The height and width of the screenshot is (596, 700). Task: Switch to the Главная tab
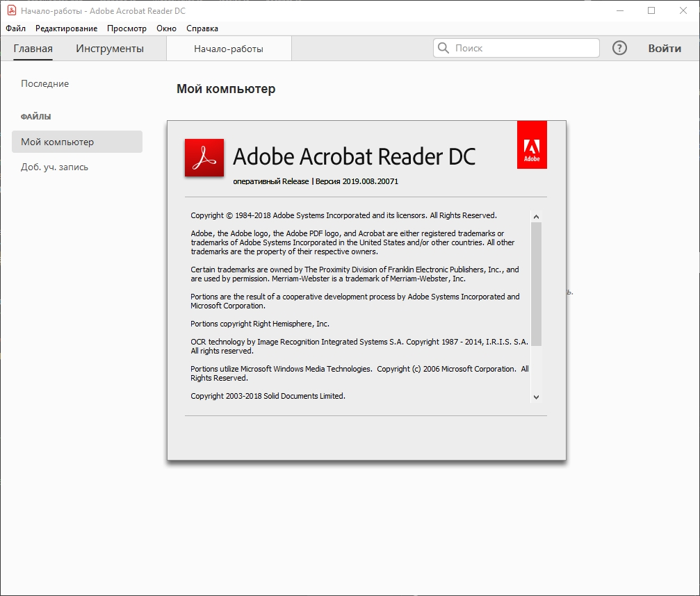(33, 48)
